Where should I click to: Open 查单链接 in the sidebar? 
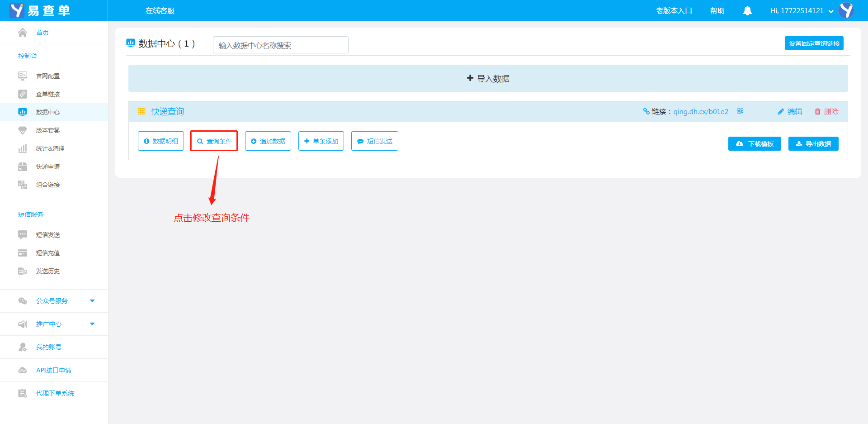pyautogui.click(x=48, y=94)
